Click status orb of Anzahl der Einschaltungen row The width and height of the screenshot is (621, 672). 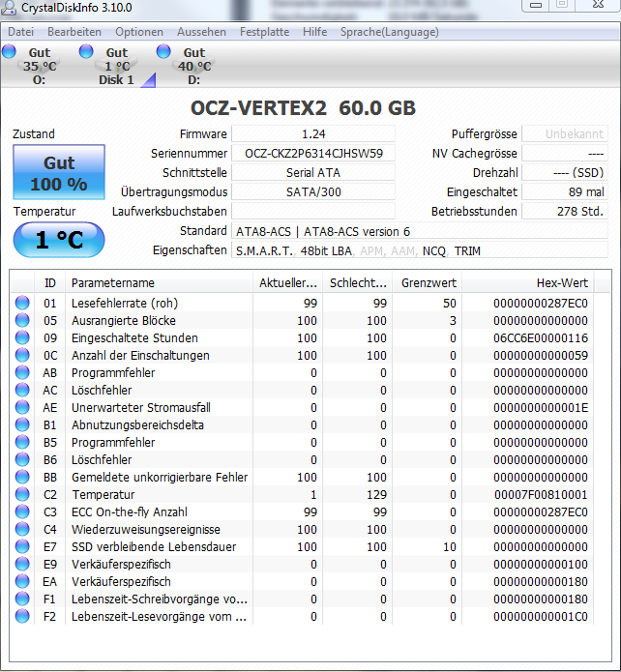(22, 355)
